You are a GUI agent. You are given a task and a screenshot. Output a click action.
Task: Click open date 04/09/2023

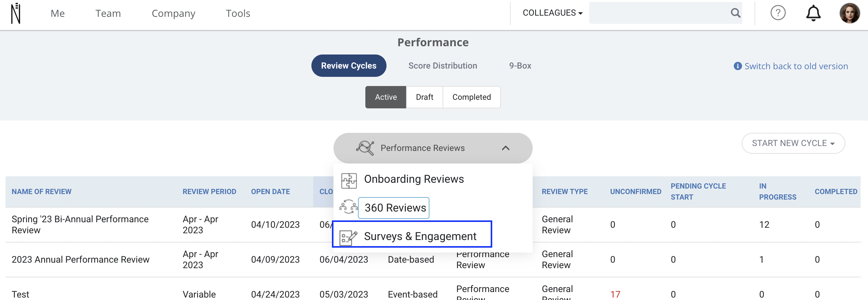click(x=275, y=260)
